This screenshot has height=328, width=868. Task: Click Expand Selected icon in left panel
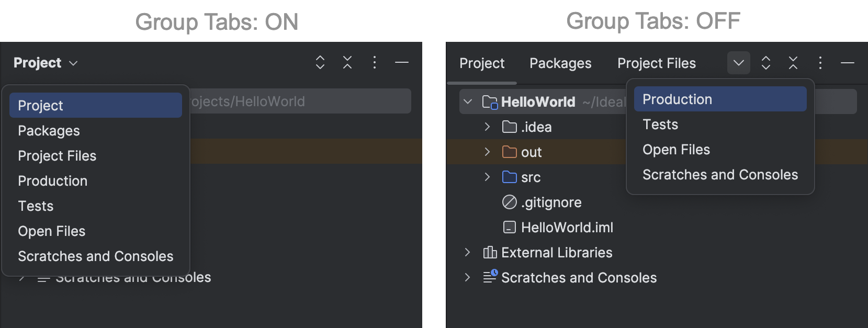[320, 63]
